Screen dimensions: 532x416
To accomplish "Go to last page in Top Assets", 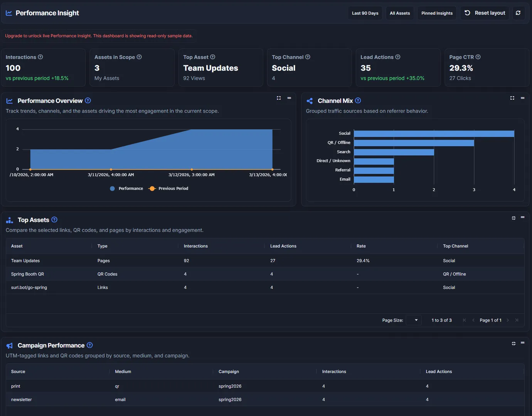I will 517,320.
